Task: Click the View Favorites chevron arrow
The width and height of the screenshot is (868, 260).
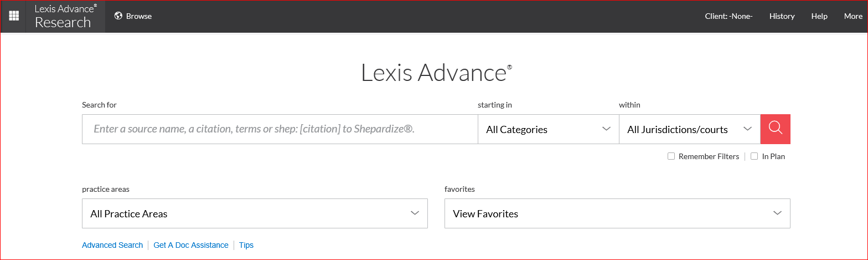Action: click(x=777, y=213)
